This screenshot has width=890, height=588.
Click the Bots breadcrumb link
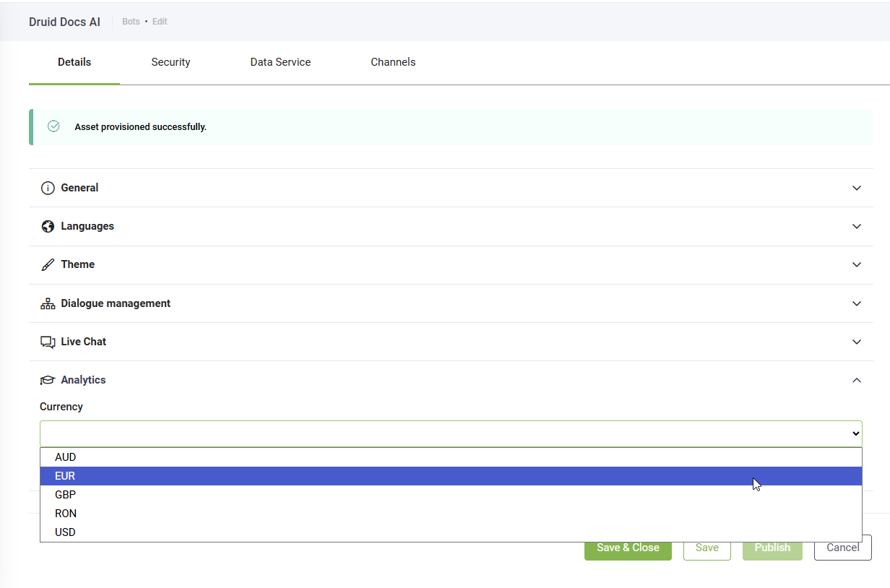click(131, 22)
